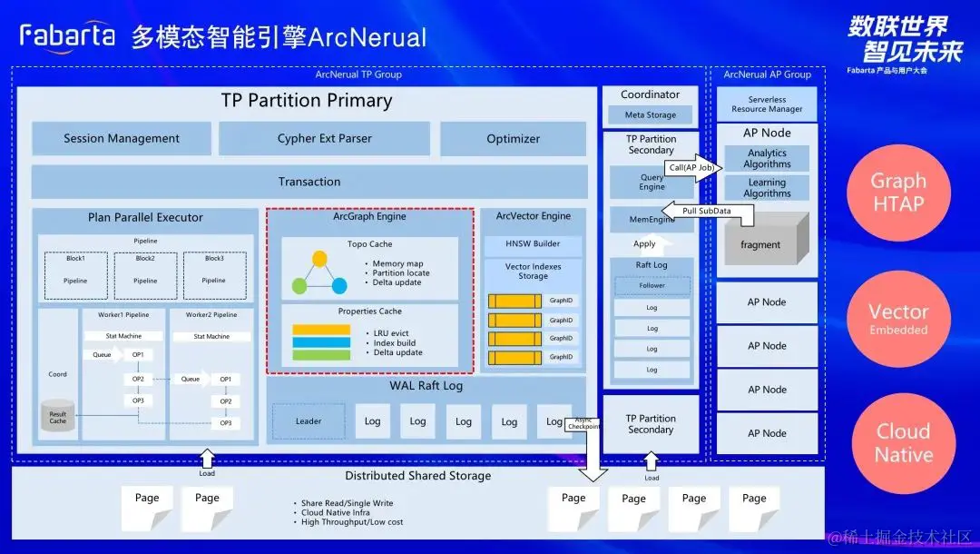Click the Follower box in Raft Log

(x=652, y=286)
